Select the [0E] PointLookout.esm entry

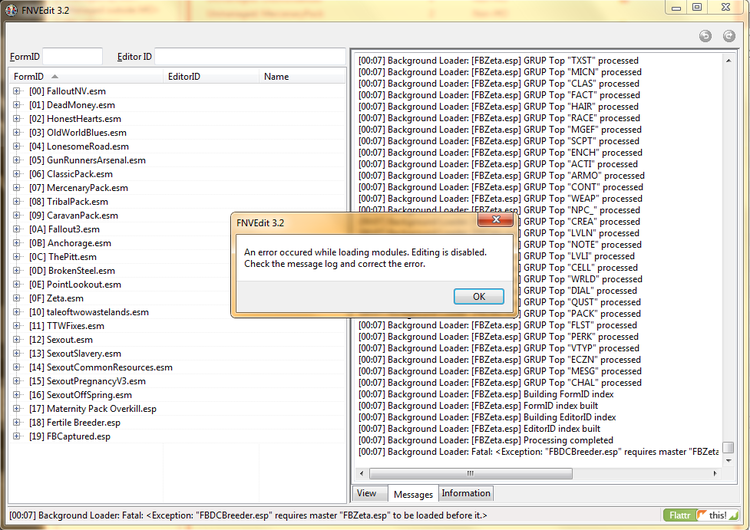click(75, 285)
